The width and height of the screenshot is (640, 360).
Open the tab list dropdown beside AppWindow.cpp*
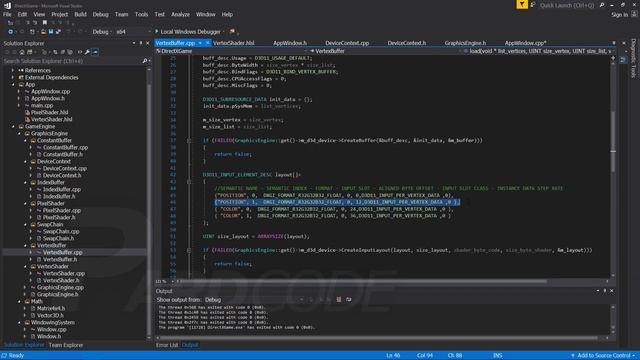point(613,43)
